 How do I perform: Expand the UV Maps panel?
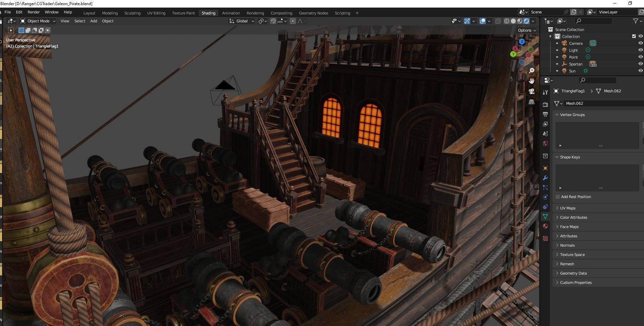(x=557, y=208)
